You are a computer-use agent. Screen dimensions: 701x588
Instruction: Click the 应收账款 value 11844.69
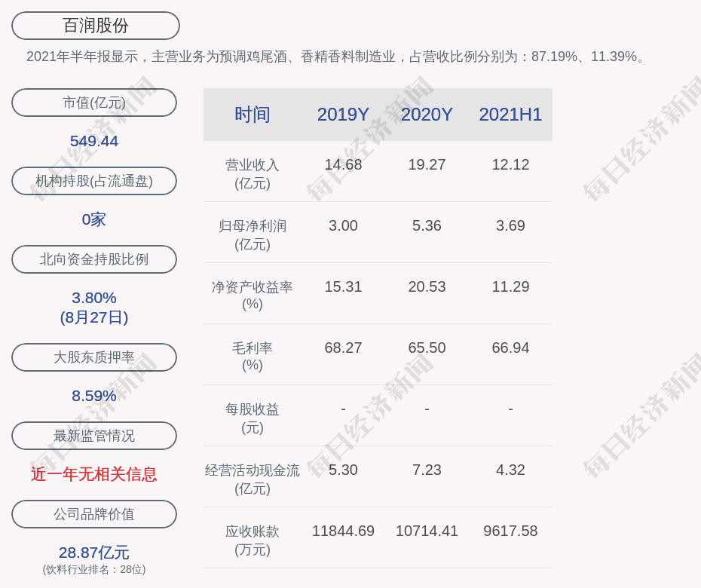tap(343, 531)
